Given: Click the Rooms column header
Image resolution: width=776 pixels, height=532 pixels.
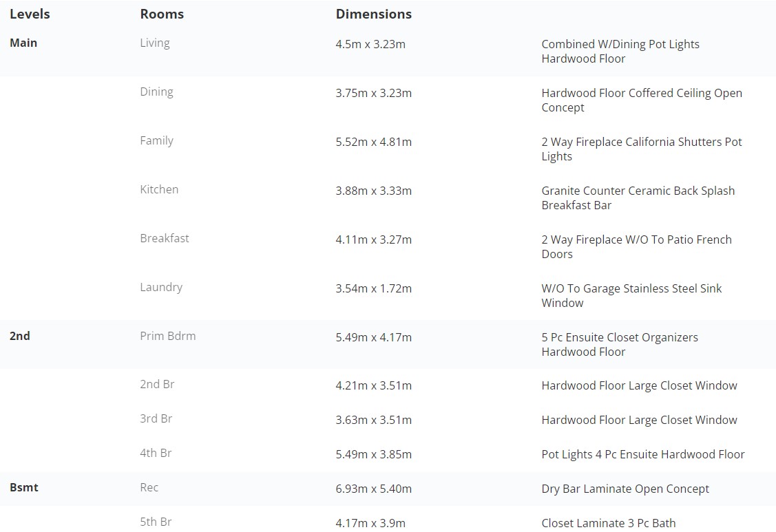Looking at the screenshot, I should click(x=162, y=14).
